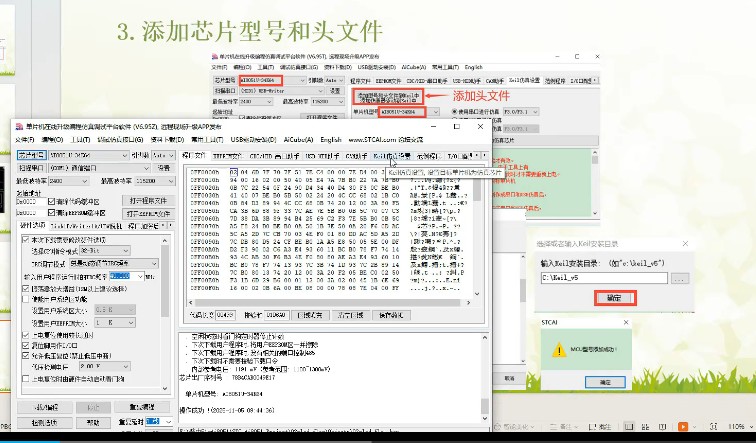756x443 pixels.
Task: Toggle 清除EEPROM缓冲区 checkbox
Action: [x=52, y=213]
